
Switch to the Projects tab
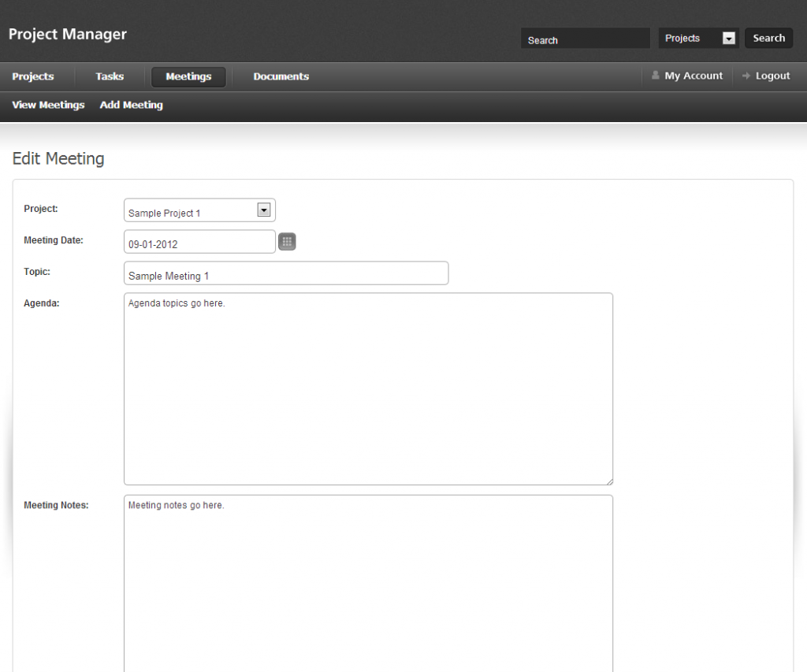point(33,76)
